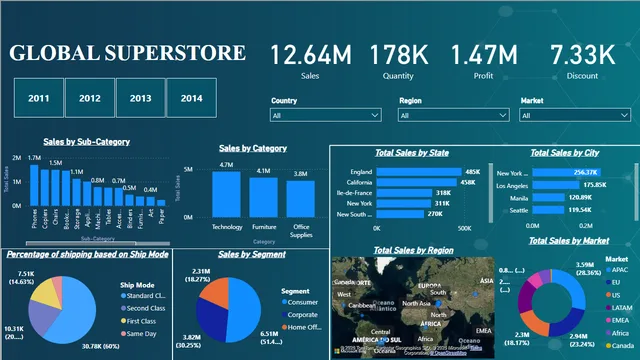
Task: Click the Sales by Category chart title
Action: point(253,148)
